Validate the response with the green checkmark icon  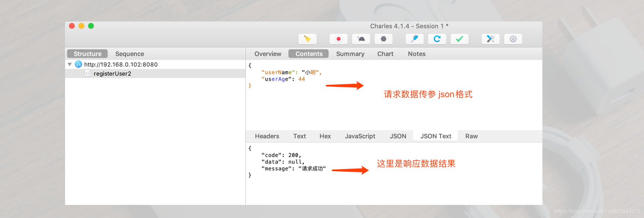click(x=460, y=39)
